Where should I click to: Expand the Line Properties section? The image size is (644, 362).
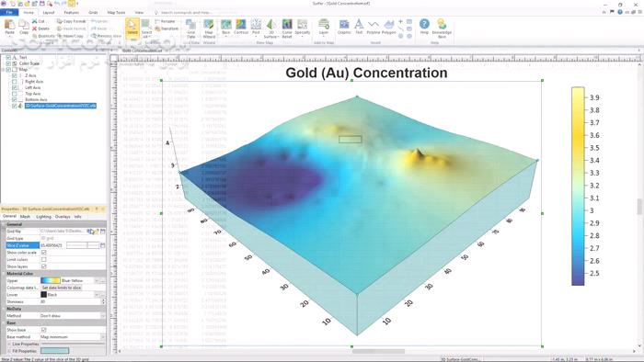point(9,344)
